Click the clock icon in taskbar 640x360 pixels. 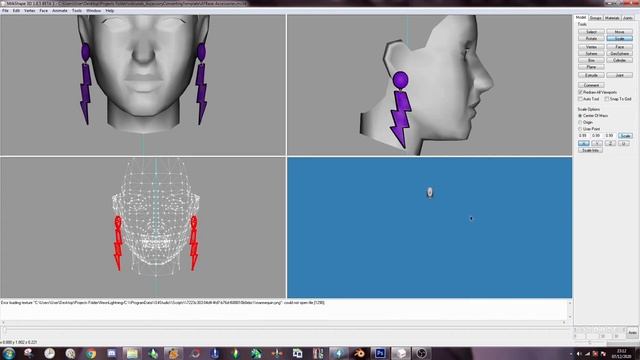[x=49, y=353]
